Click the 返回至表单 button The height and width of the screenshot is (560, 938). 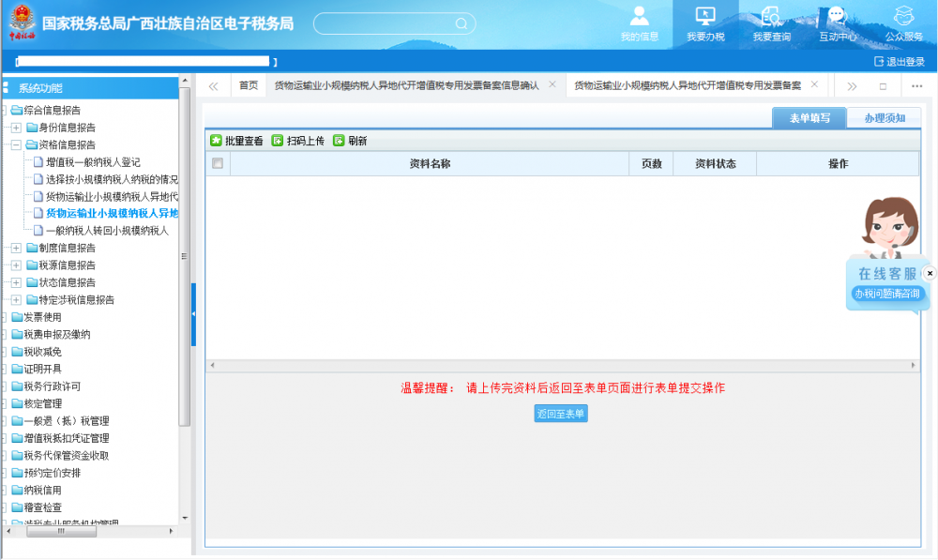pos(561,414)
